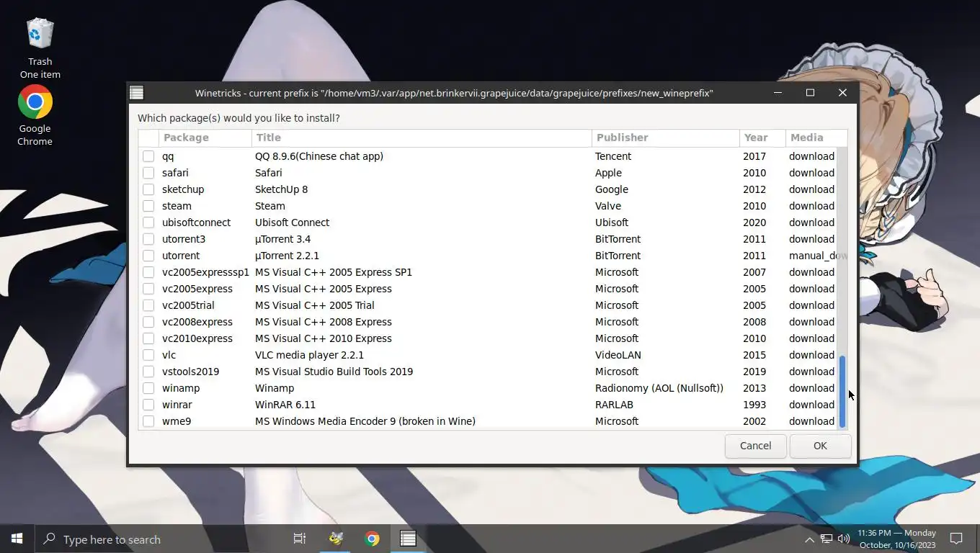
Task: Check the safari package checkbox
Action: pyautogui.click(x=148, y=173)
